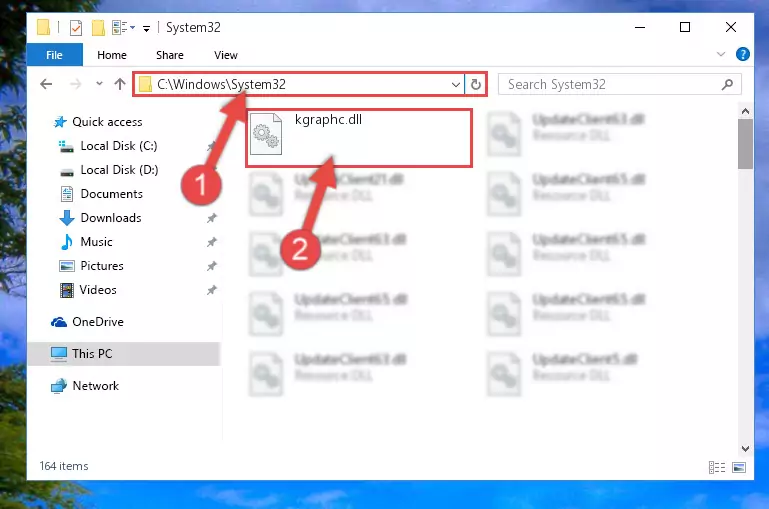Click the vertical scrollbar thumb
The image size is (769, 509).
(x=745, y=144)
